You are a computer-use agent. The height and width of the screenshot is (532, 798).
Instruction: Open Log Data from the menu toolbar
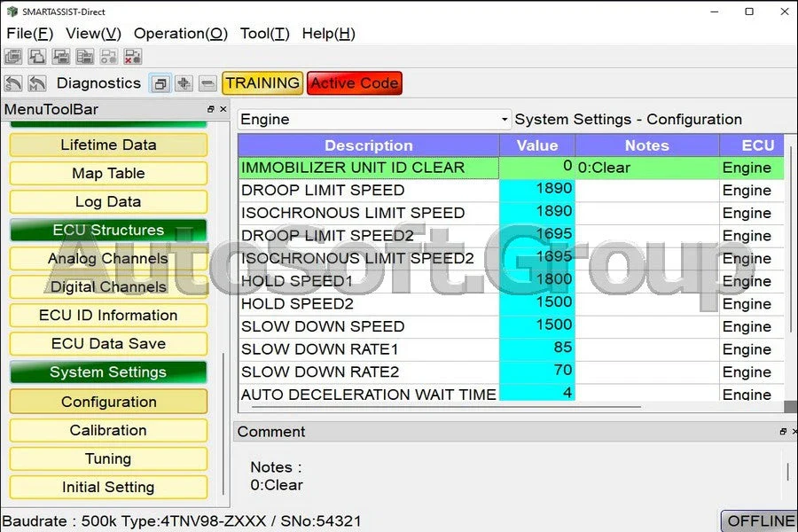point(108,201)
